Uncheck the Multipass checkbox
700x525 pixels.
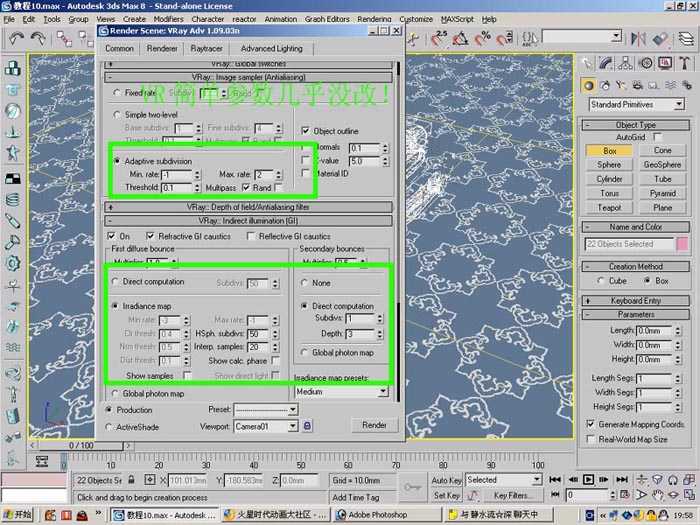point(246,188)
